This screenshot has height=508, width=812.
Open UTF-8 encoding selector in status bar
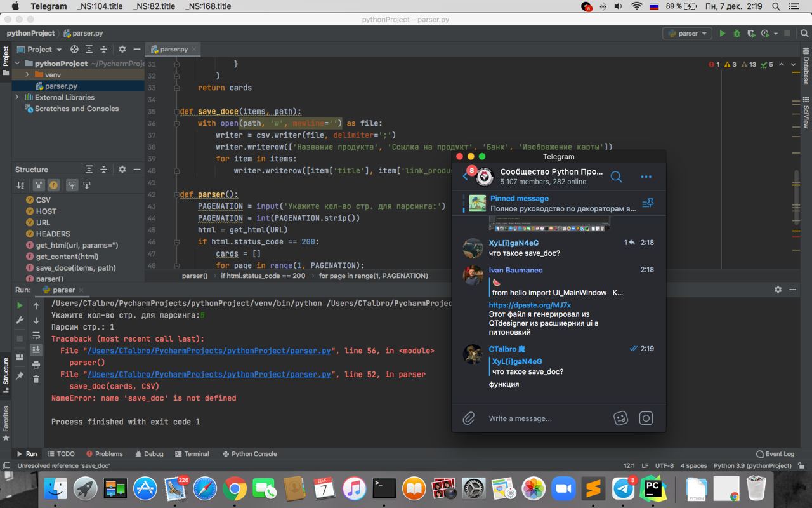664,465
